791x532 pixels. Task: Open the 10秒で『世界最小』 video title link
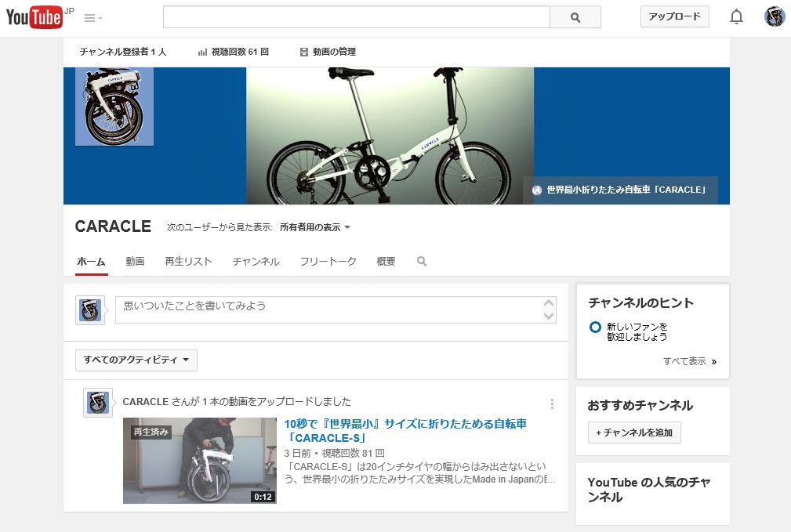click(405, 431)
